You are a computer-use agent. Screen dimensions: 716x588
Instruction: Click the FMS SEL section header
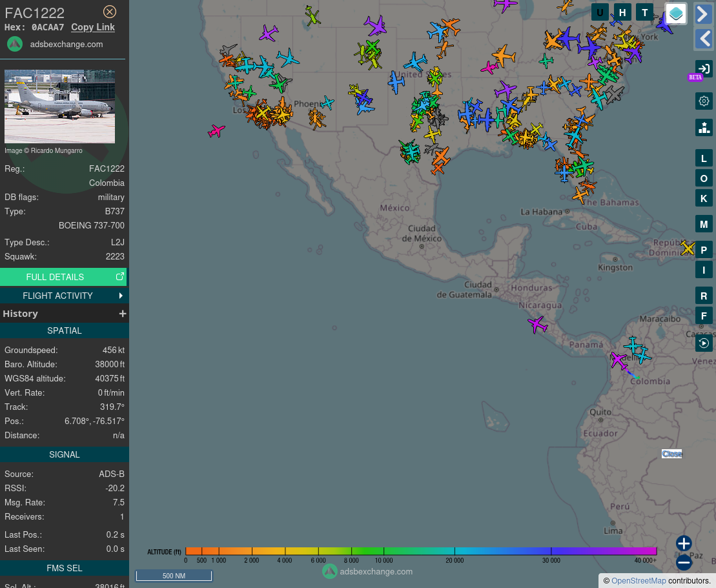point(65,569)
